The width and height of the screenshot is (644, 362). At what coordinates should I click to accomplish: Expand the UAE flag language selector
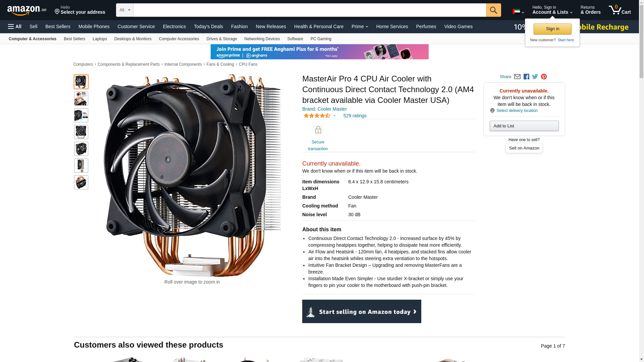click(x=518, y=12)
